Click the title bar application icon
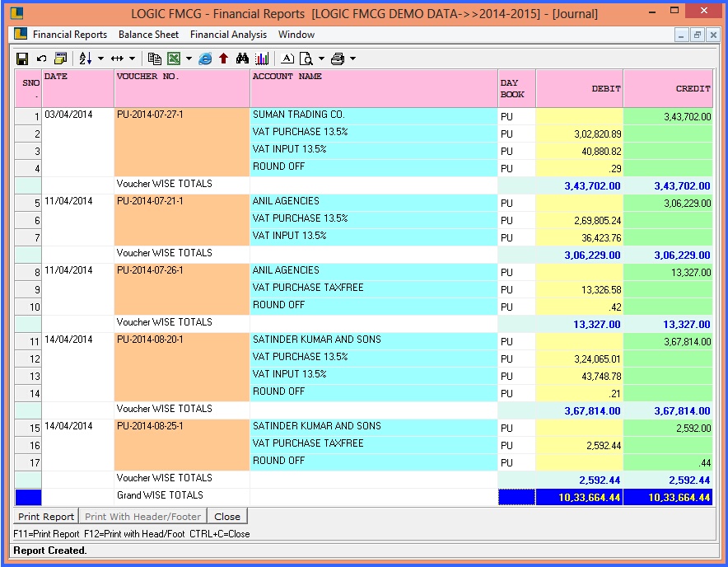 point(16,13)
